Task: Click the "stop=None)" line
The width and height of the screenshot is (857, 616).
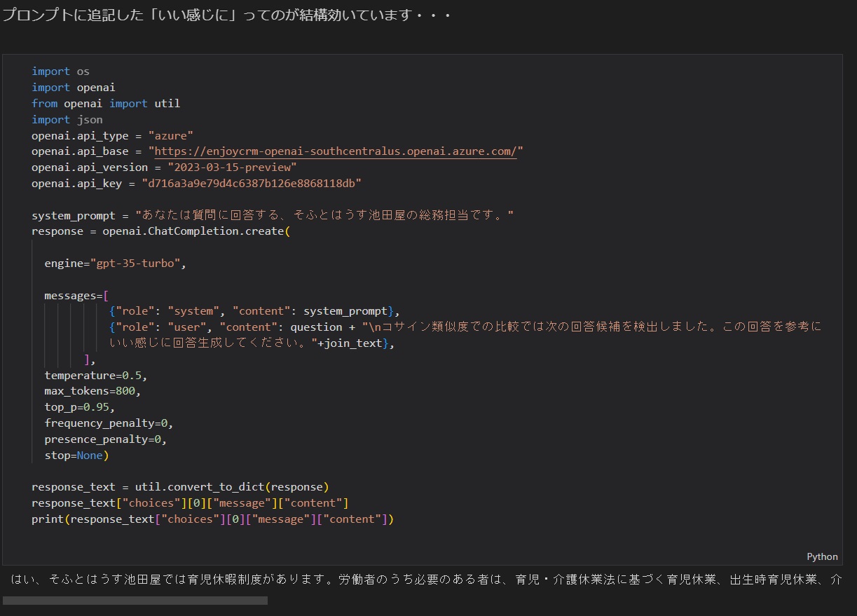Action: coord(76,456)
